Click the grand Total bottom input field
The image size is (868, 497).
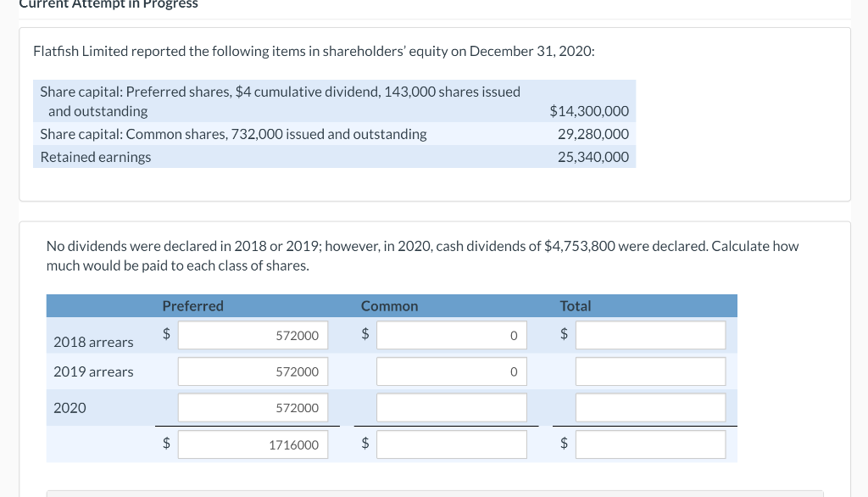(650, 444)
